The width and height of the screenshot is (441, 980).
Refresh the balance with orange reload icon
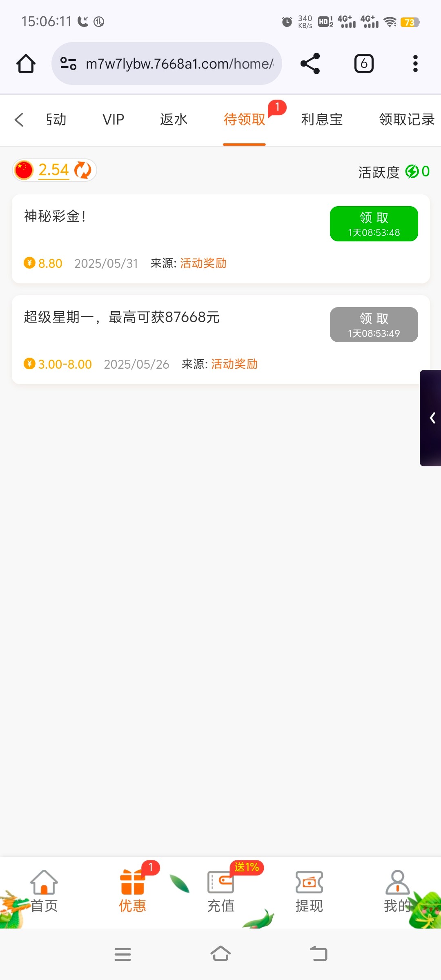click(x=83, y=170)
